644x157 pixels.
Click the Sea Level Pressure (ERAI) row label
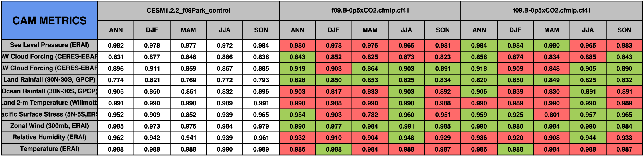click(x=49, y=45)
